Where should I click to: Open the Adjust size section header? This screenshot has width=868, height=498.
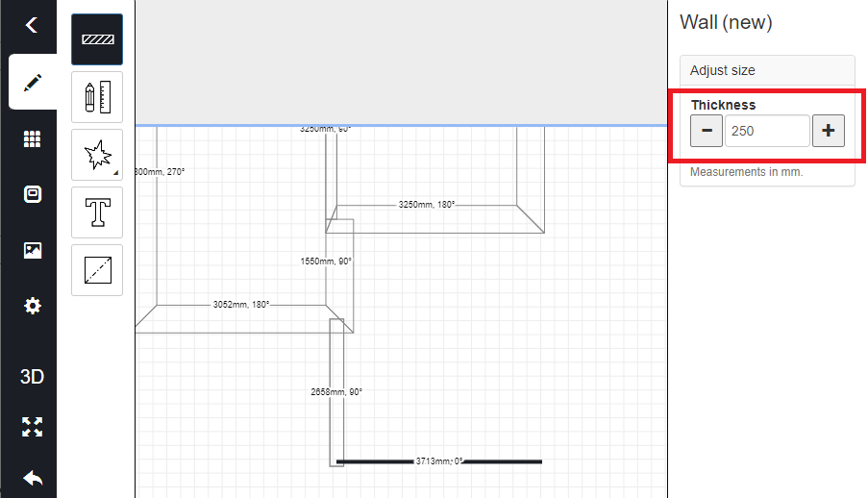tap(766, 70)
